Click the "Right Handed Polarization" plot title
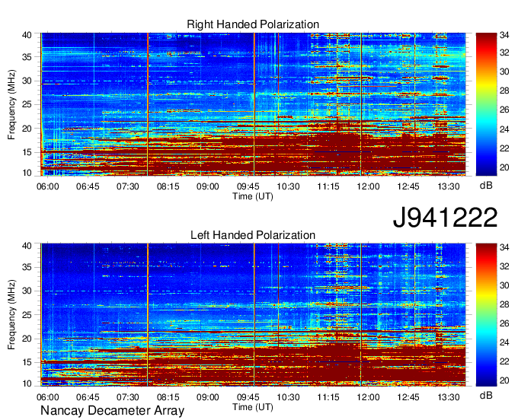This screenshot has width=518, height=420. pos(253,24)
